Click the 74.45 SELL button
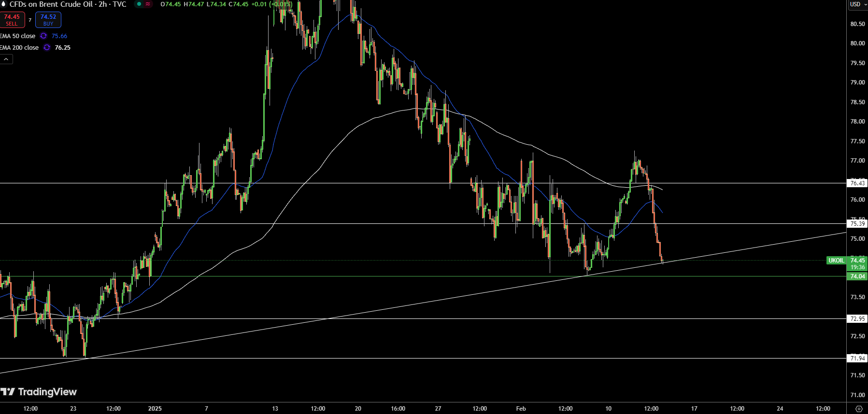The width and height of the screenshot is (868, 414). pos(12,20)
